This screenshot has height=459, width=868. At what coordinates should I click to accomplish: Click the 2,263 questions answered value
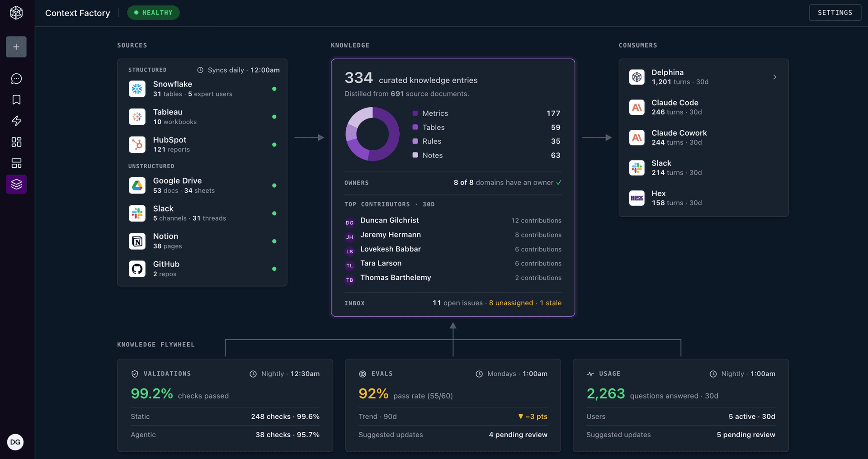[606, 393]
